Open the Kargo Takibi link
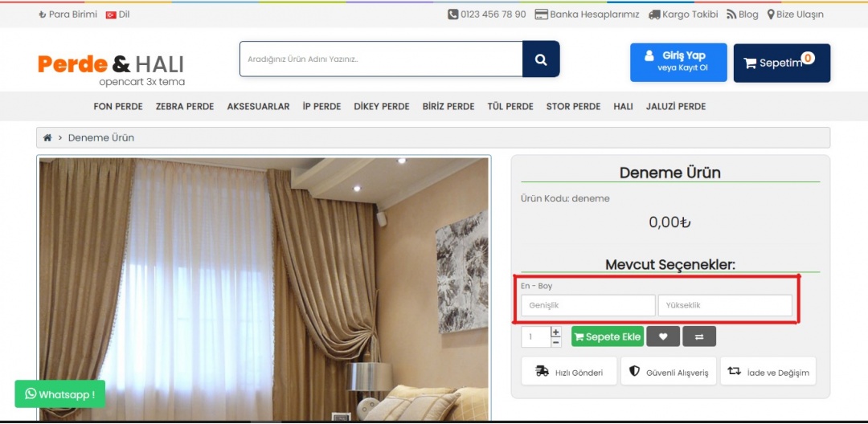This screenshot has height=424, width=868. [x=682, y=14]
